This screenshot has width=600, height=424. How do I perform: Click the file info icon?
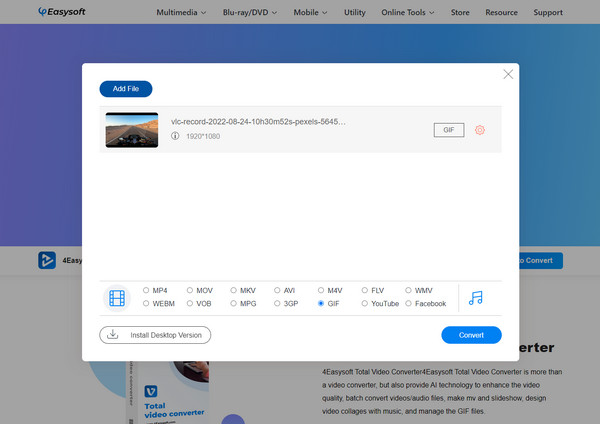175,136
